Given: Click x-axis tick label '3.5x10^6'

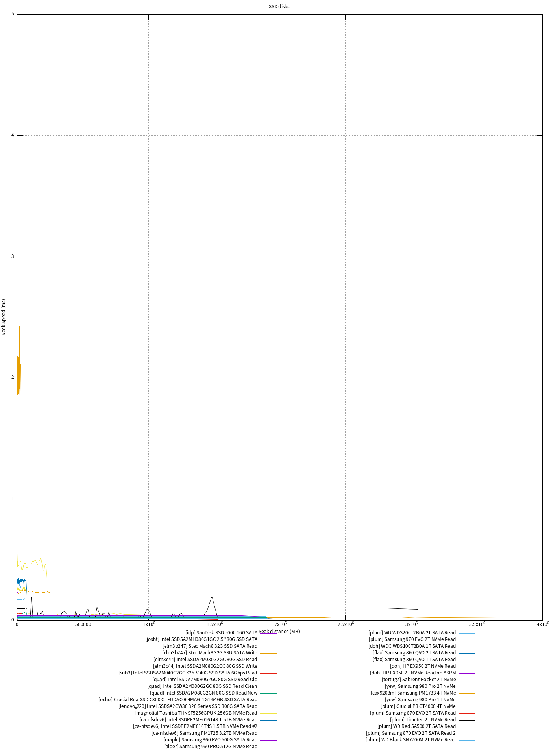Looking at the screenshot, I should [x=477, y=624].
